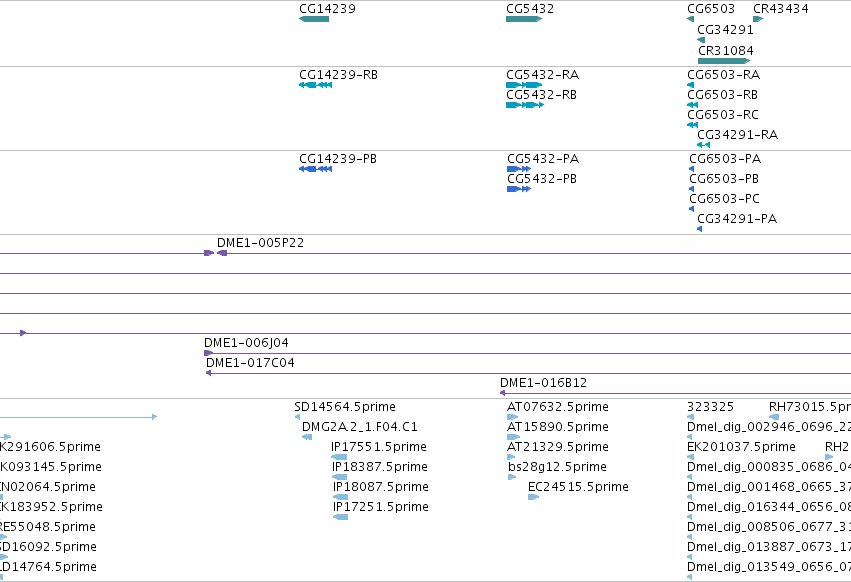Click the long light-blue arrow line feature
The image size is (851, 582).
79,417
